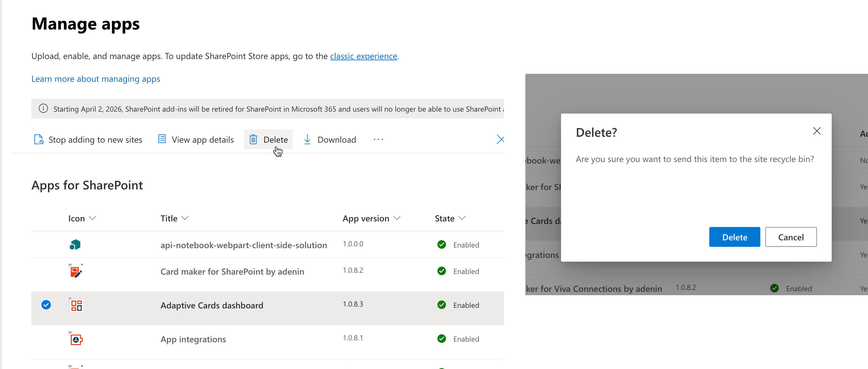Click the Download arrow icon
Viewport: 868px width, 369px height.
[x=307, y=139]
